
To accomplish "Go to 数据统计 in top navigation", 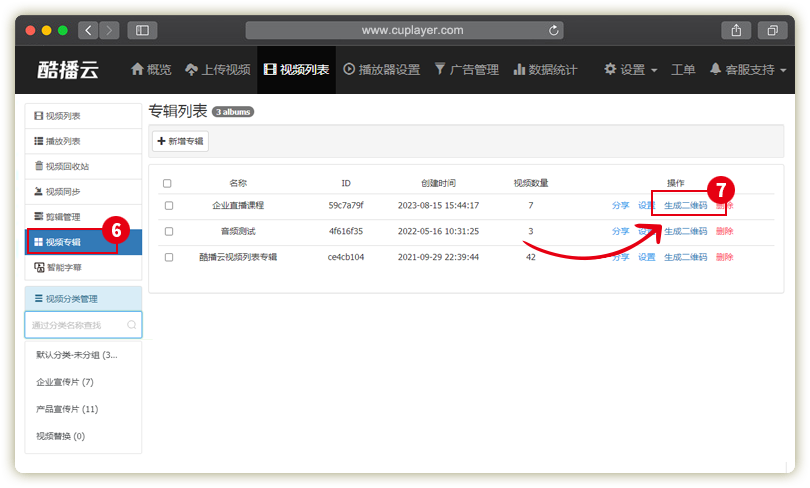I will (x=545, y=70).
